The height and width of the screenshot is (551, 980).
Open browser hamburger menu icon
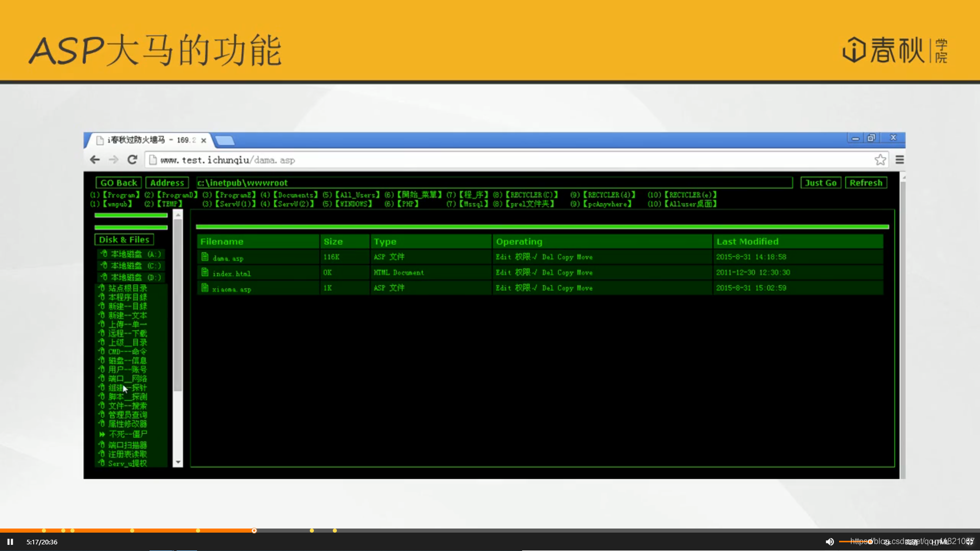(900, 160)
